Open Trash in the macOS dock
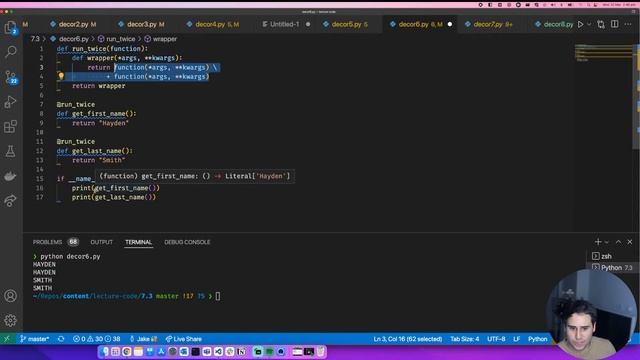 pyautogui.click(x=321, y=352)
